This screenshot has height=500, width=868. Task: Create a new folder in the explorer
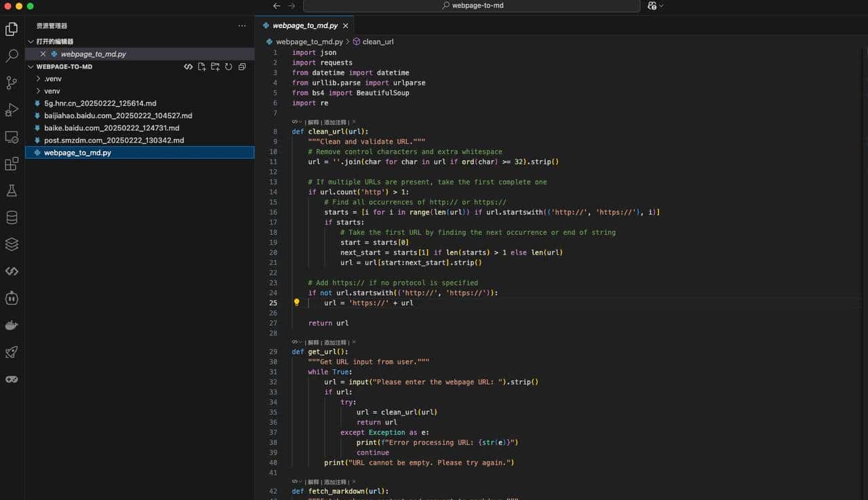click(216, 66)
